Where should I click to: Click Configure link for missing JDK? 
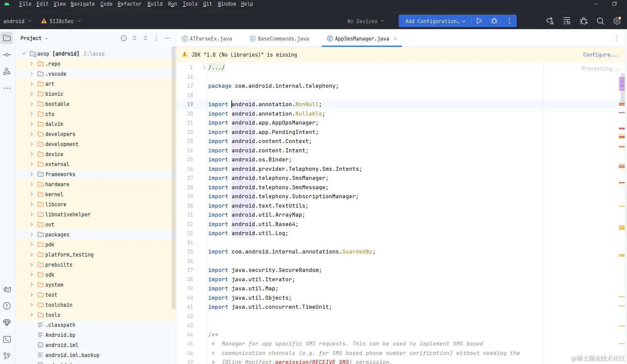pyautogui.click(x=601, y=55)
